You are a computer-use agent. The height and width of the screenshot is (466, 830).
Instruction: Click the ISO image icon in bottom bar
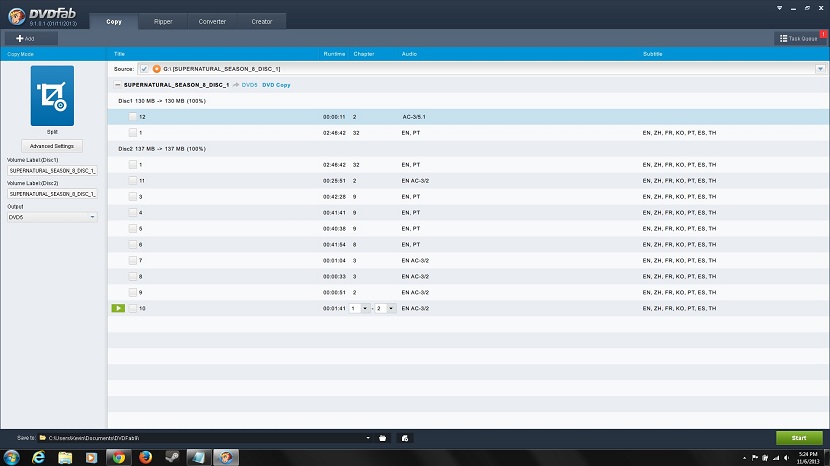[405, 438]
